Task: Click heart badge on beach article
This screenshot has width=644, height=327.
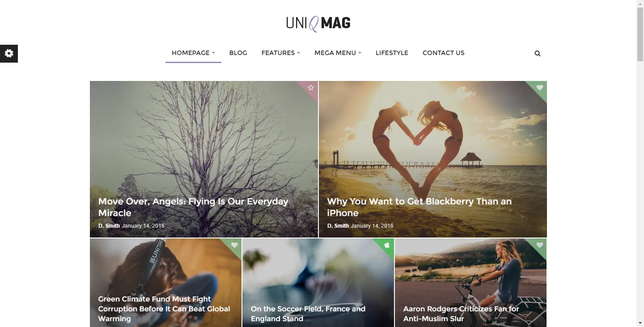Action: pyautogui.click(x=540, y=88)
